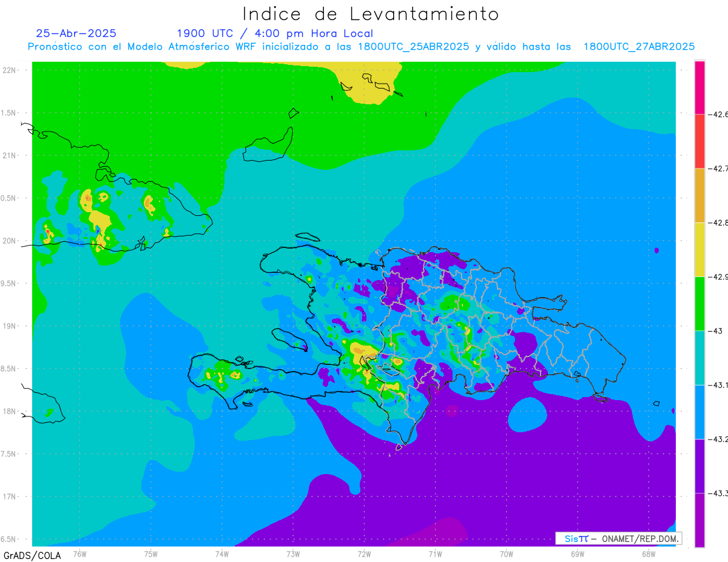Click the legend value '-42.6'
The height and width of the screenshot is (562, 728).
click(718, 114)
